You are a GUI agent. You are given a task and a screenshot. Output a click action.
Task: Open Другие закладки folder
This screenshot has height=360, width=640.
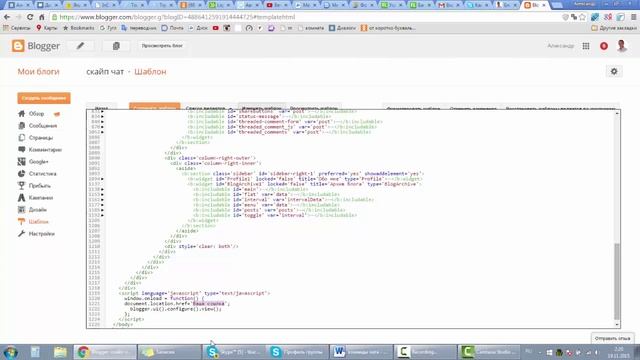tap(613, 28)
